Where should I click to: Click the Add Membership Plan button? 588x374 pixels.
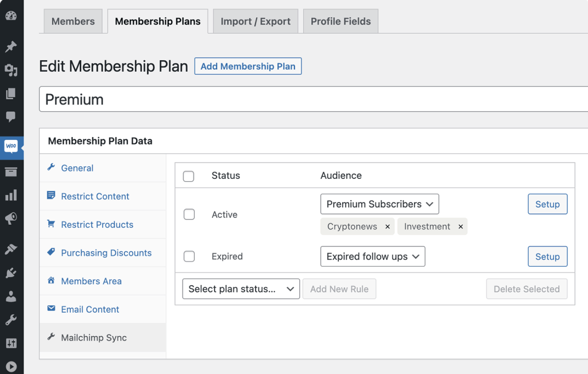pos(248,67)
